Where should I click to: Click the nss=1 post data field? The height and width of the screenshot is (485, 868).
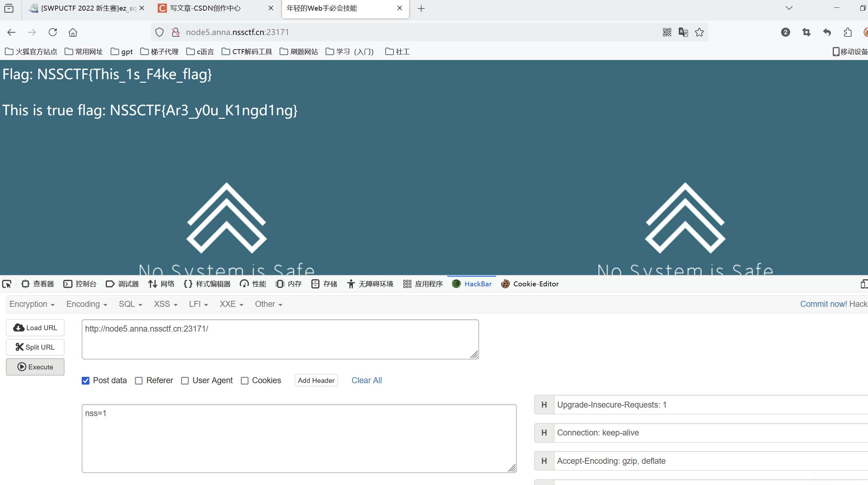click(x=299, y=438)
